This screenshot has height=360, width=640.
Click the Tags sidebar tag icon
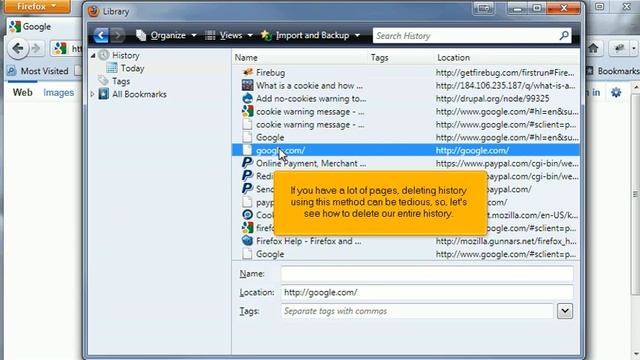tap(103, 81)
